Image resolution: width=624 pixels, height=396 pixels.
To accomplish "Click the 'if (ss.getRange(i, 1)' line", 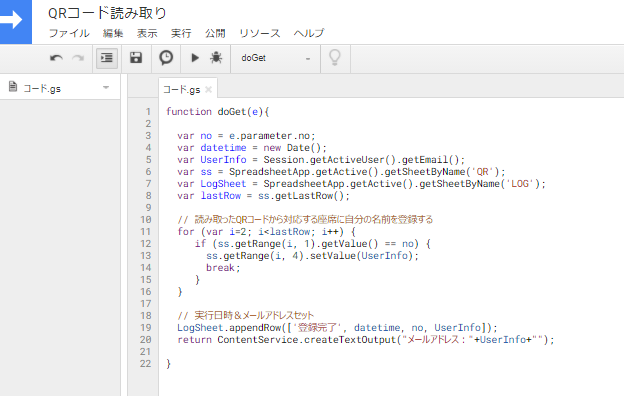I will click(312, 244).
